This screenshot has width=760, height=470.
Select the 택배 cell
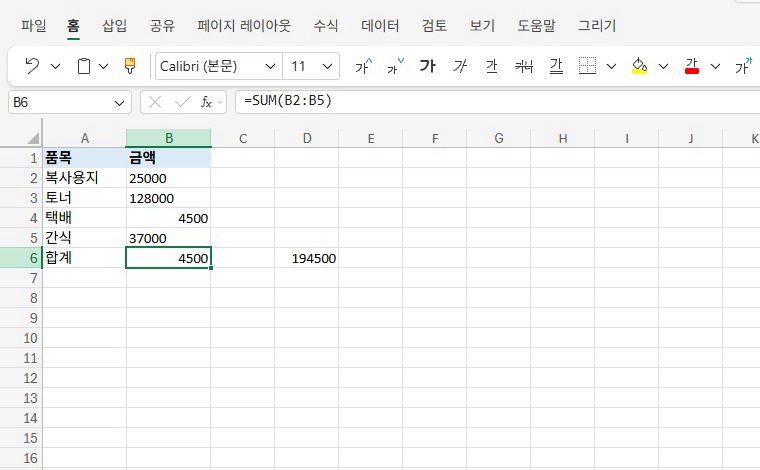pos(84,218)
